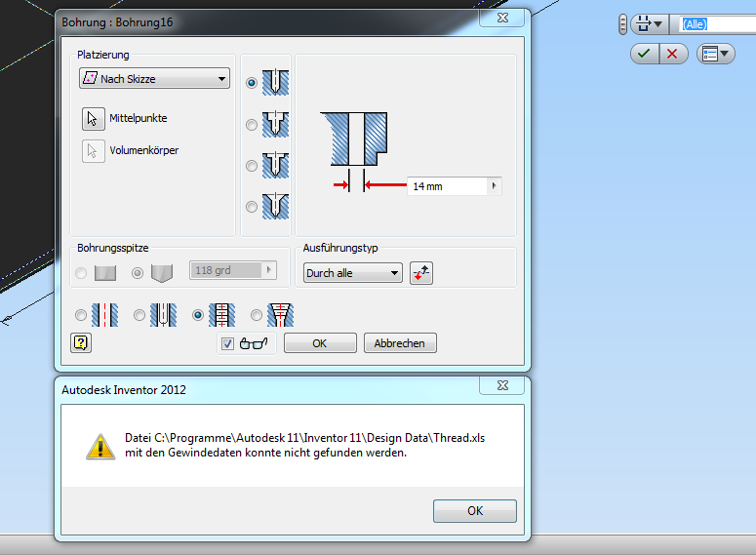Select the flat drill point radio button
The image size is (756, 555).
81,273
